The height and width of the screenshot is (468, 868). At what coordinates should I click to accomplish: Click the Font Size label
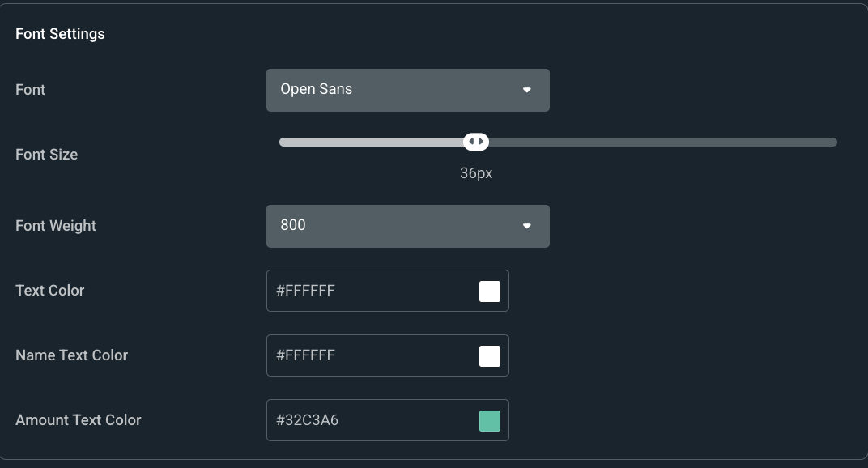coord(46,155)
